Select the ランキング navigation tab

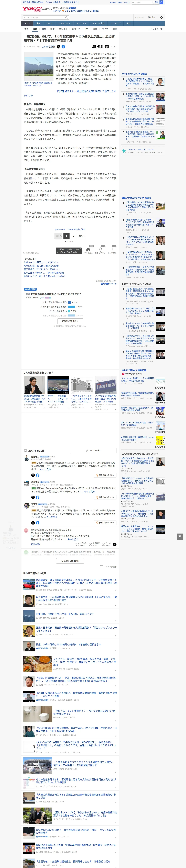click(x=115, y=24)
